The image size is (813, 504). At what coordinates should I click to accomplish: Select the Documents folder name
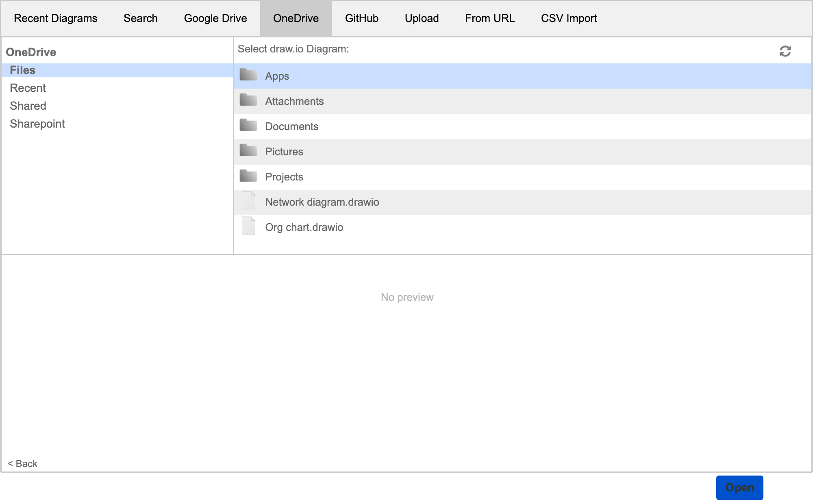(x=292, y=126)
